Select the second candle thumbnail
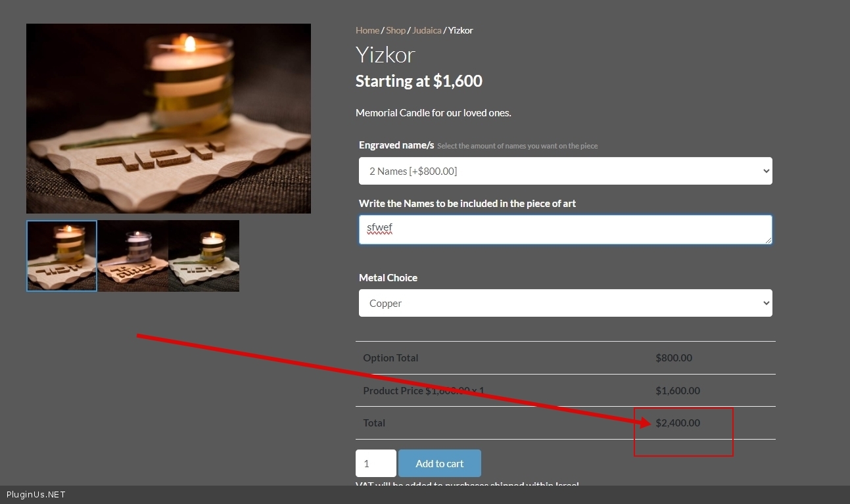 coord(133,256)
